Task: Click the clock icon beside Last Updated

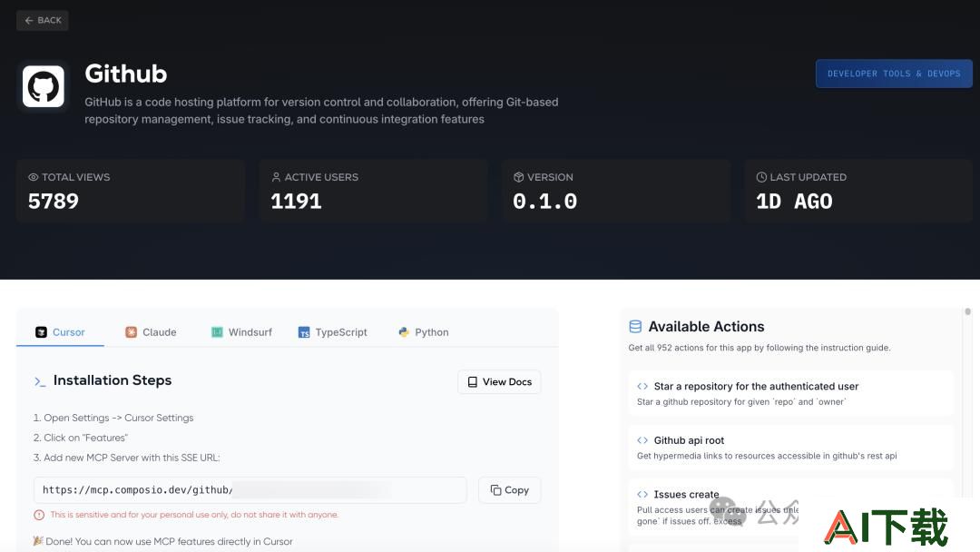Action: coord(761,178)
